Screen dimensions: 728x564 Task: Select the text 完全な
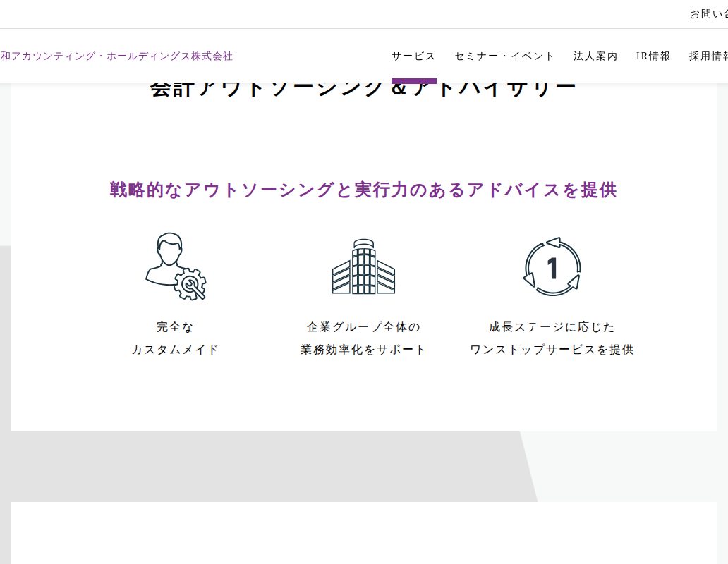coord(175,327)
